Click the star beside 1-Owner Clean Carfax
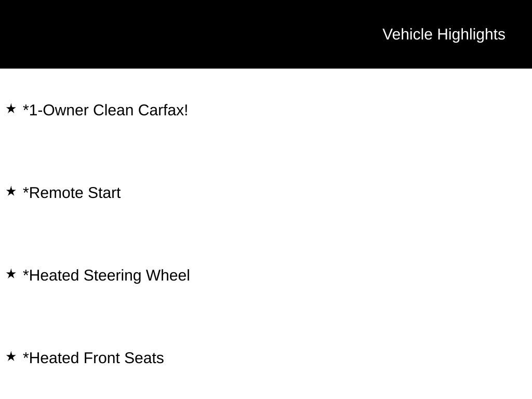This screenshot has width=532, height=399. pyautogui.click(x=11, y=109)
